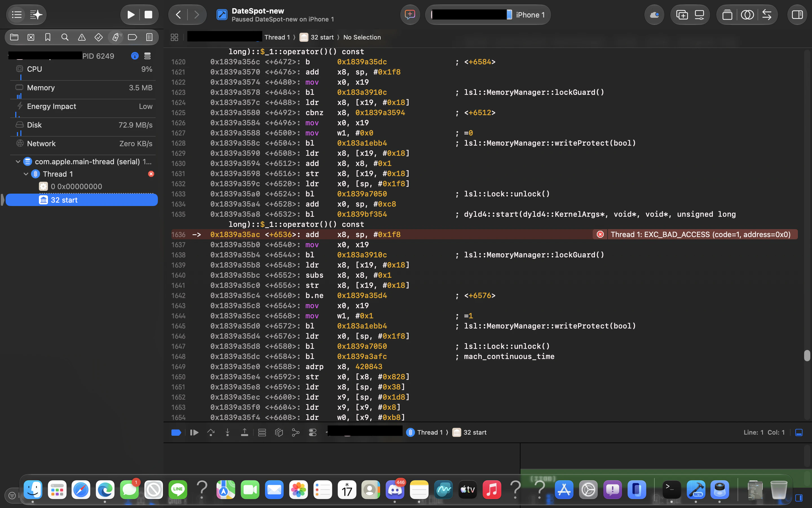Switch to the Bookmark navigator
This screenshot has width=812, height=508.
pos(48,37)
